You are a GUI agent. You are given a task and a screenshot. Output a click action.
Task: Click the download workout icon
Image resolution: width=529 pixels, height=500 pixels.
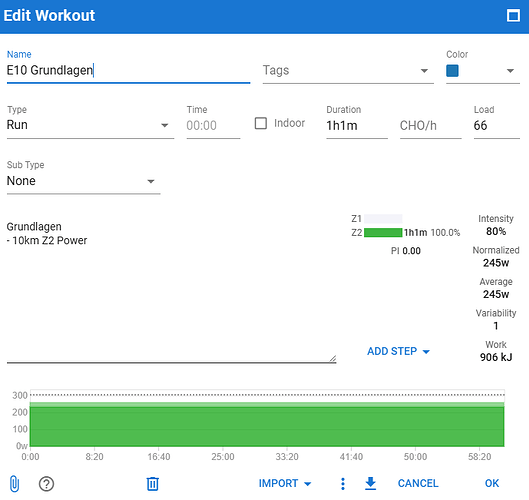[370, 483]
